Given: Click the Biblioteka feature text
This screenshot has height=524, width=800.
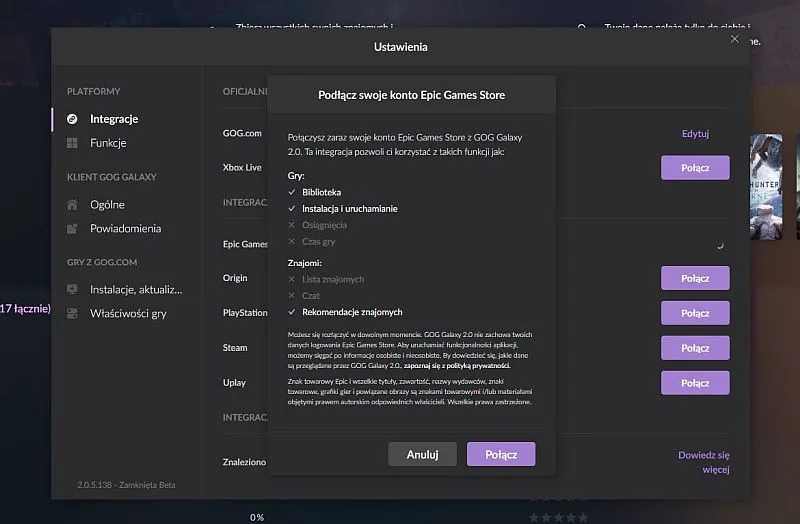Looking at the screenshot, I should click(x=321, y=192).
